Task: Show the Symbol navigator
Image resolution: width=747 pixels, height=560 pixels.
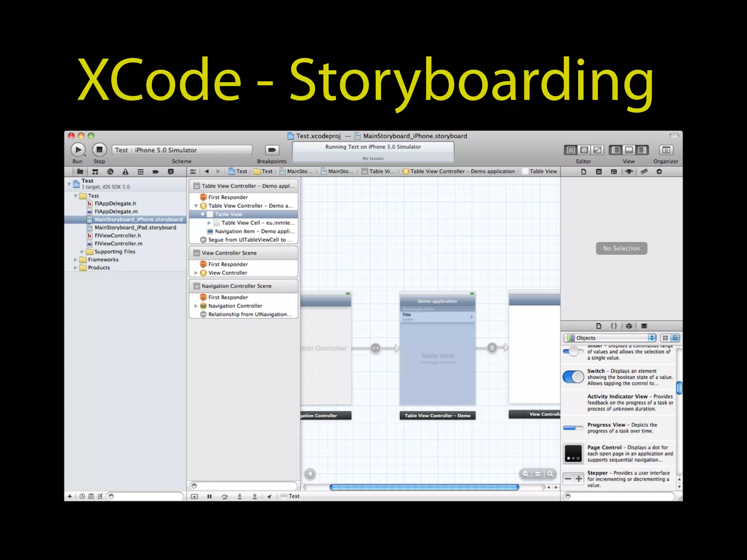Action: 95,172
